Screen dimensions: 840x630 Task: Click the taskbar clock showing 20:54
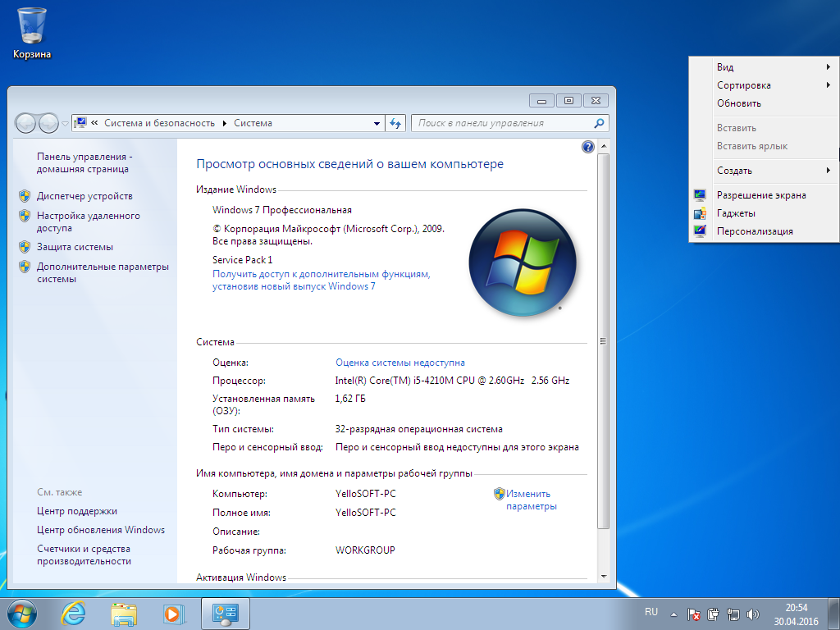[796, 614]
